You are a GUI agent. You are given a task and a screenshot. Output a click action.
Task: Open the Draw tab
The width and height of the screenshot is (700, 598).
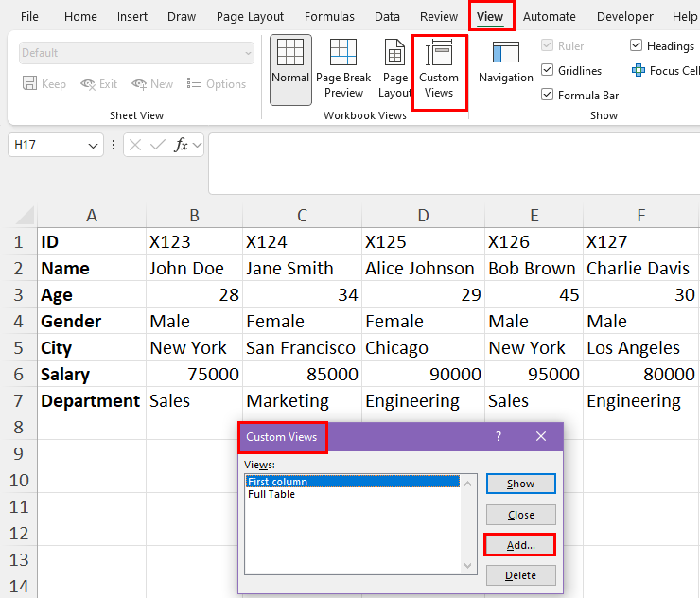182,17
